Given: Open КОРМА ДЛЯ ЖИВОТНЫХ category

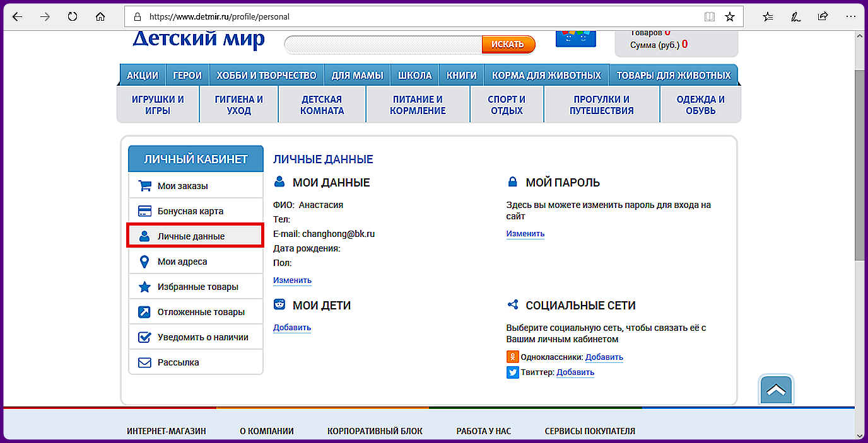Looking at the screenshot, I should coord(547,75).
